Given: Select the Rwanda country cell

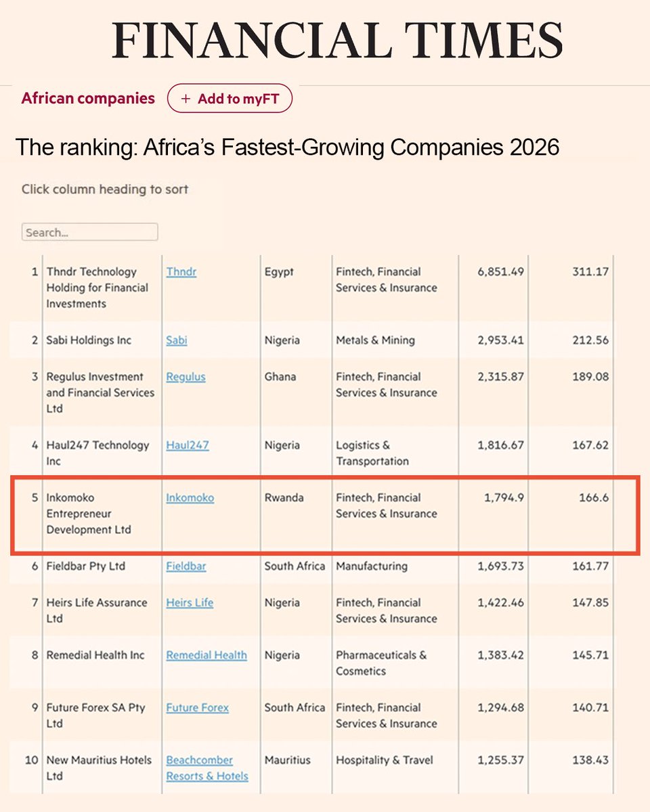Looking at the screenshot, I should coord(284,497).
